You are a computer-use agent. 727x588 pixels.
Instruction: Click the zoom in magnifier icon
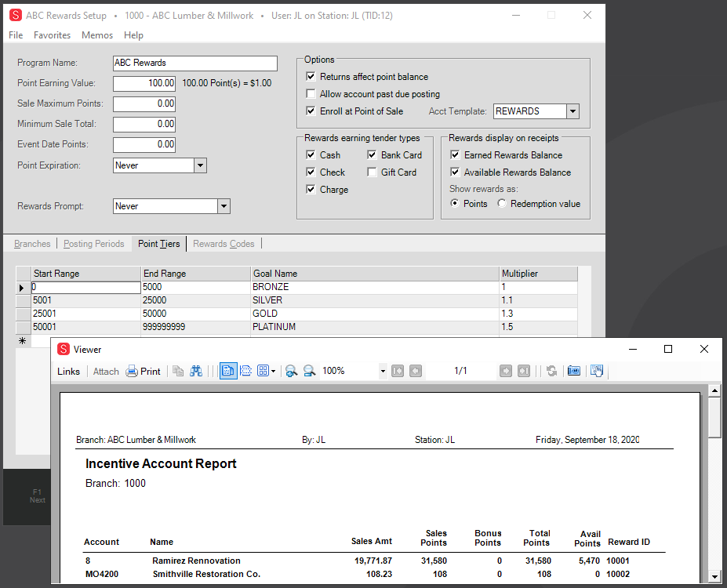pyautogui.click(x=291, y=372)
